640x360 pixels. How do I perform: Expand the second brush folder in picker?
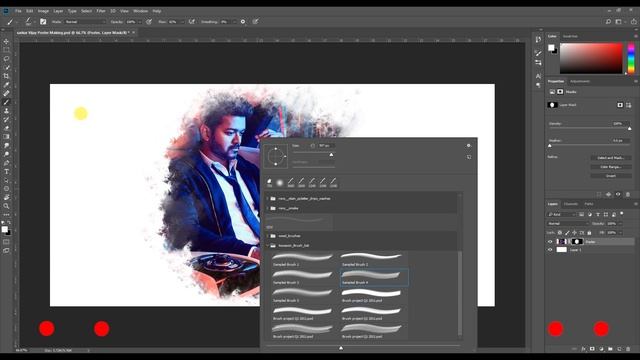[x=268, y=208]
